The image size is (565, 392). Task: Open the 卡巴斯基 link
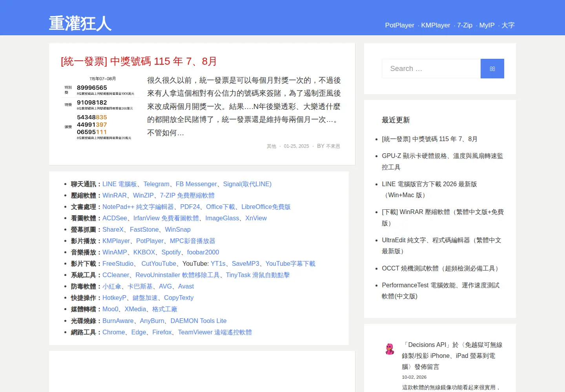[x=140, y=286]
